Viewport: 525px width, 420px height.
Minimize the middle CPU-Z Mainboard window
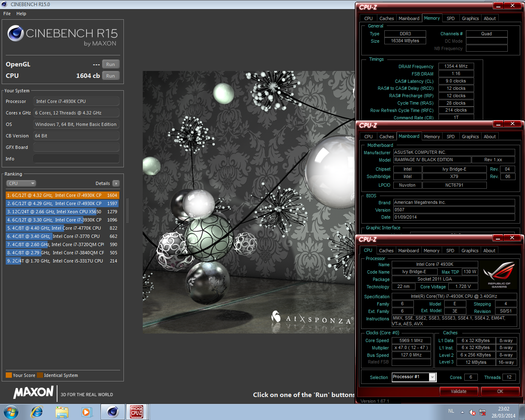[x=498, y=124]
